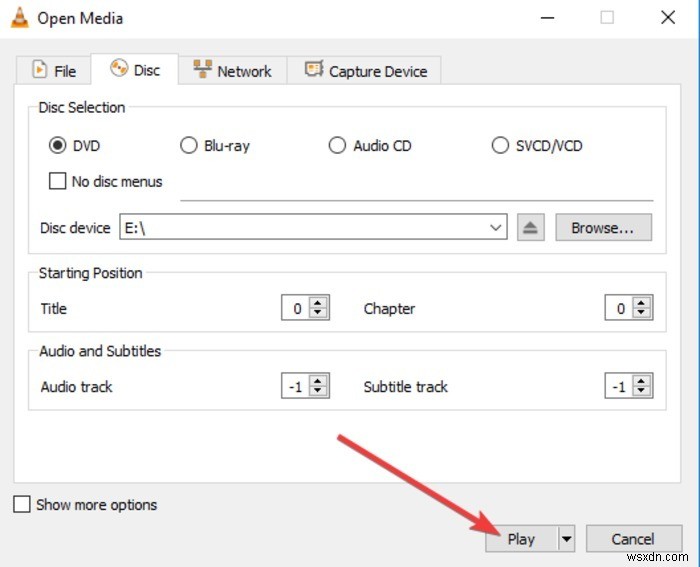The height and width of the screenshot is (567, 700).
Task: Toggle Show more options checkbox
Action: point(22,505)
